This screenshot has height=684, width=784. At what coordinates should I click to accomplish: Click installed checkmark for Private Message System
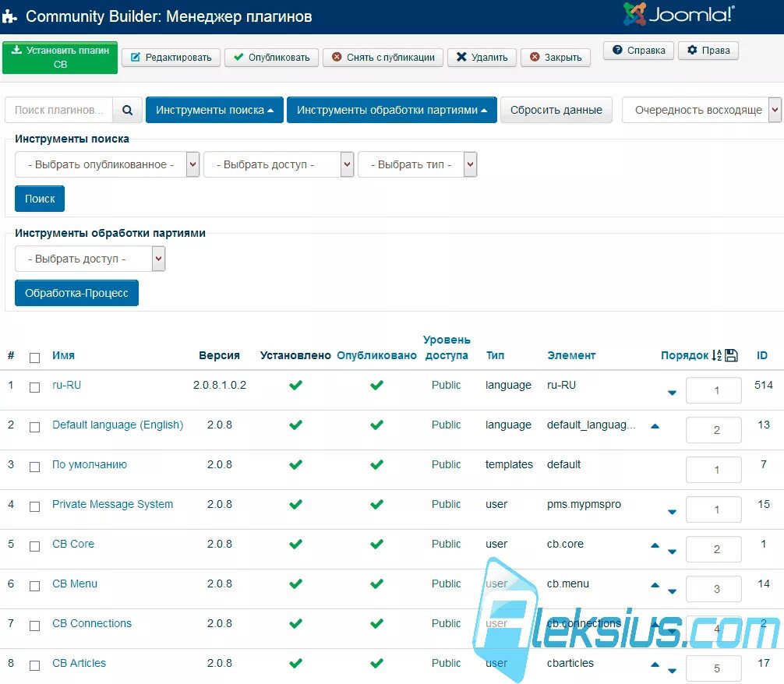tap(295, 505)
